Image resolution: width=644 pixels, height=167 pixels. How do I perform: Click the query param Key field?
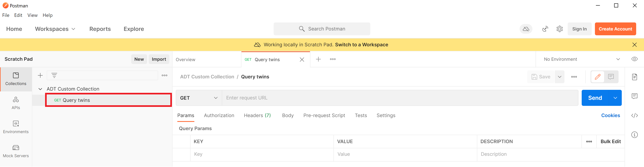(x=262, y=155)
